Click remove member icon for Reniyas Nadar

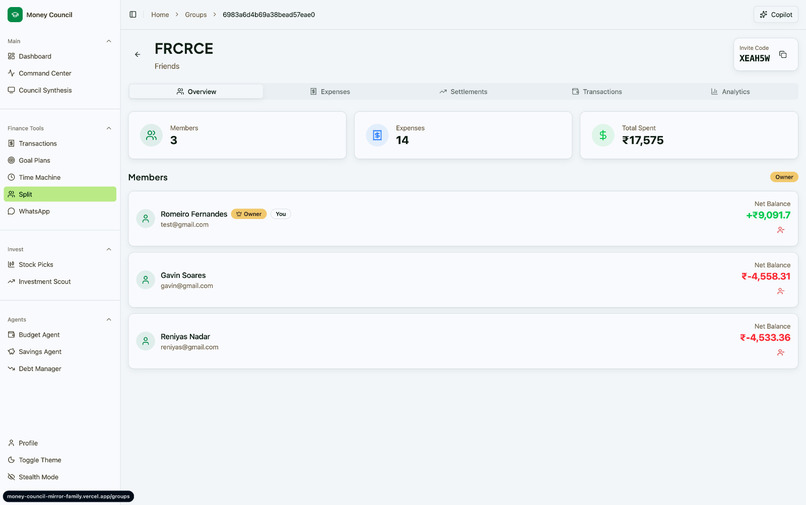(x=780, y=352)
